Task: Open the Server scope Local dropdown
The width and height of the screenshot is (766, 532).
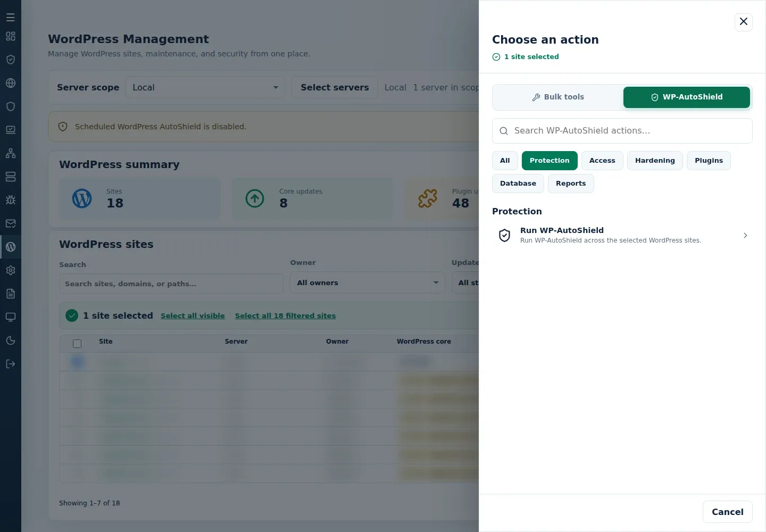Action: click(205, 87)
